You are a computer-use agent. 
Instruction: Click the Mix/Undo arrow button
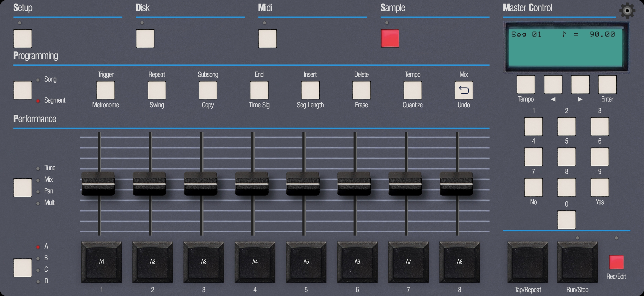point(463,90)
